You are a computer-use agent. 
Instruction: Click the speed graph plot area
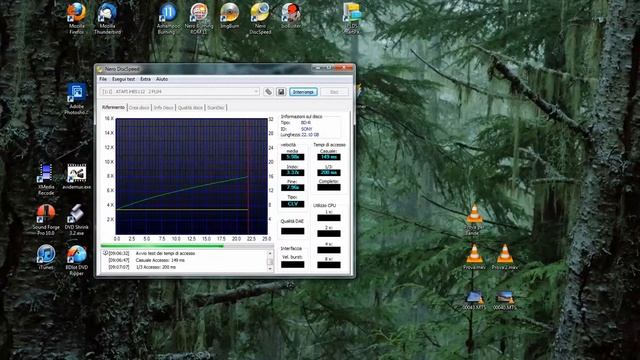coord(191,176)
